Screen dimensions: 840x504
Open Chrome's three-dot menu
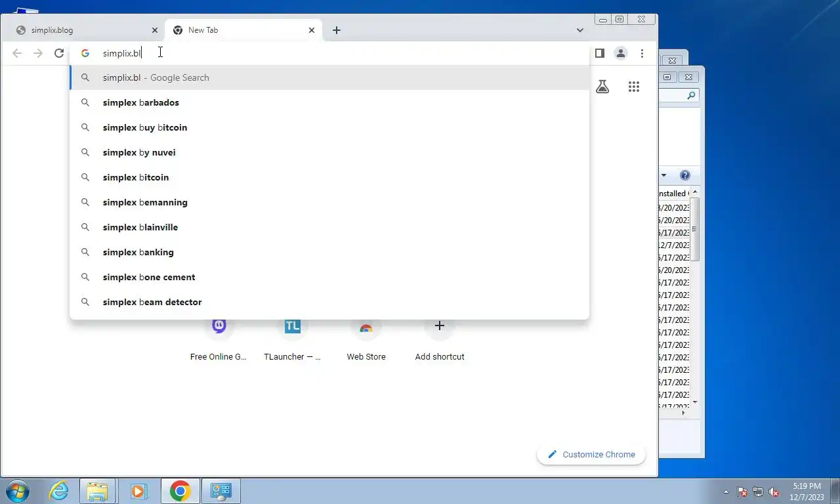coord(642,53)
